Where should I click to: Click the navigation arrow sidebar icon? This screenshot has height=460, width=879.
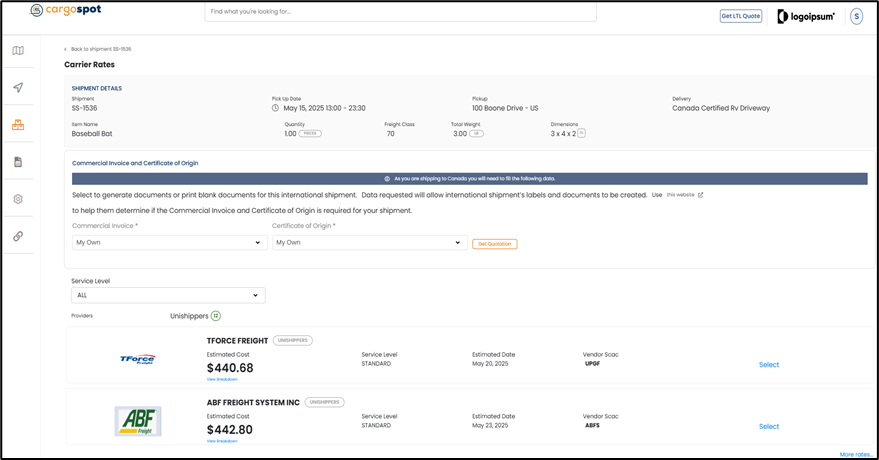click(18, 88)
